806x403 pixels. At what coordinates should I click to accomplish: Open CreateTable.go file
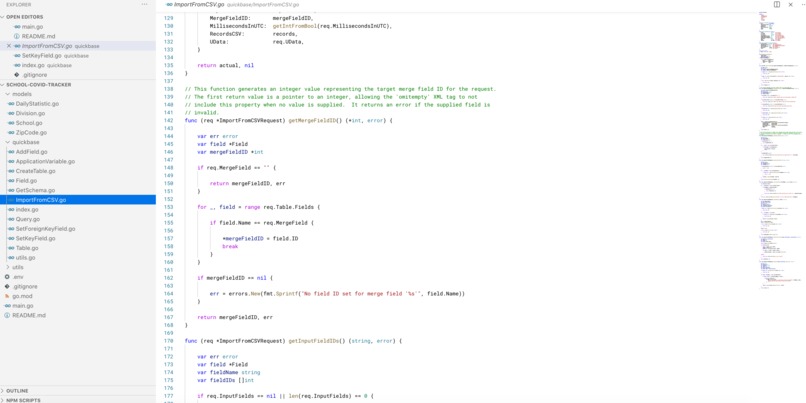point(35,171)
